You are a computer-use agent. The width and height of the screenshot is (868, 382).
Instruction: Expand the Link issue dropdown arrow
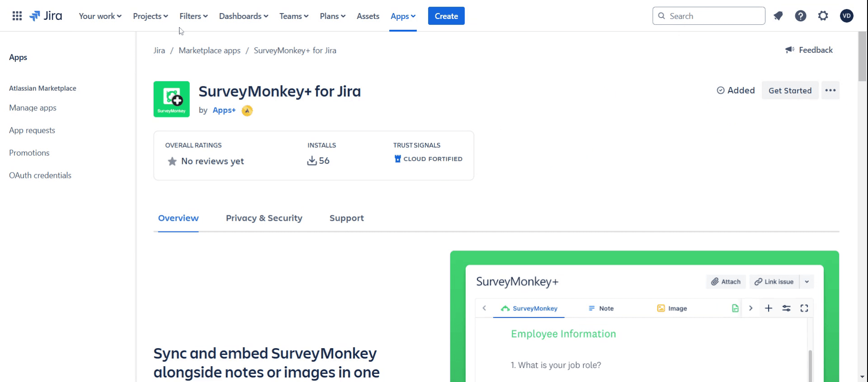(x=807, y=281)
